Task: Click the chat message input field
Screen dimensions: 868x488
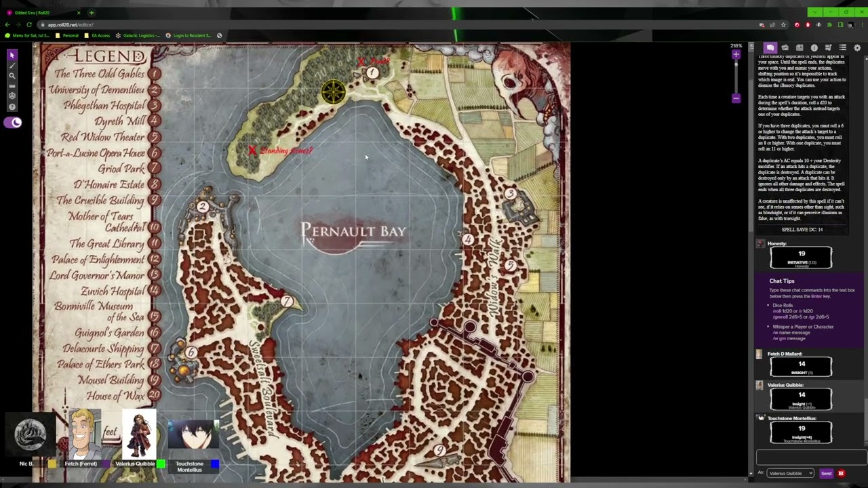Action: coord(811,457)
